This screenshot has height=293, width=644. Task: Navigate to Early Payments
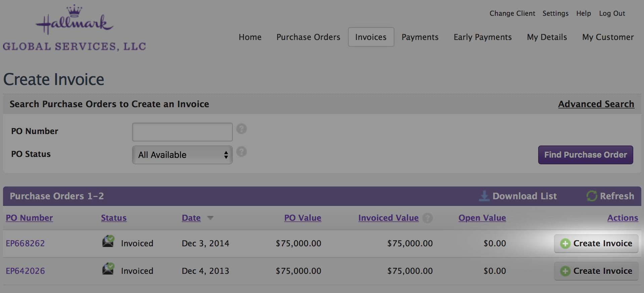tap(483, 37)
